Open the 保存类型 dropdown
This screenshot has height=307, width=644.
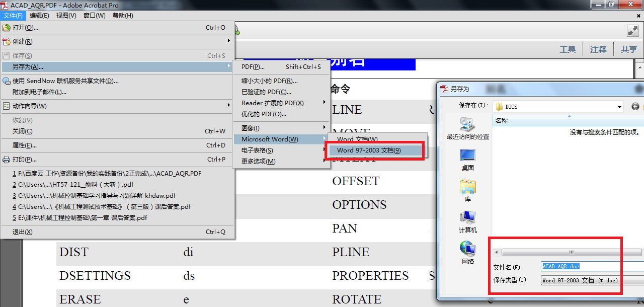tap(593, 280)
